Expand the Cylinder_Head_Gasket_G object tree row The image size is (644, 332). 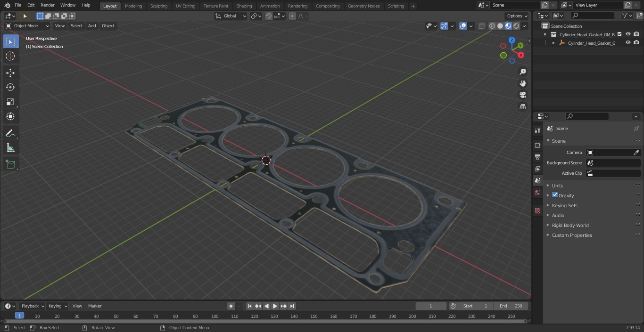click(x=553, y=43)
